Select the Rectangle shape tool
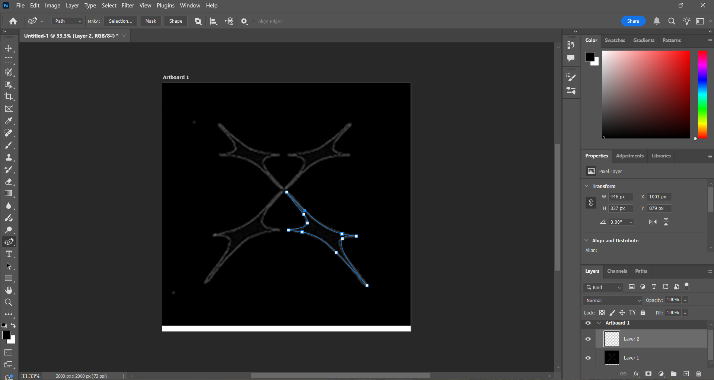 coord(9,278)
